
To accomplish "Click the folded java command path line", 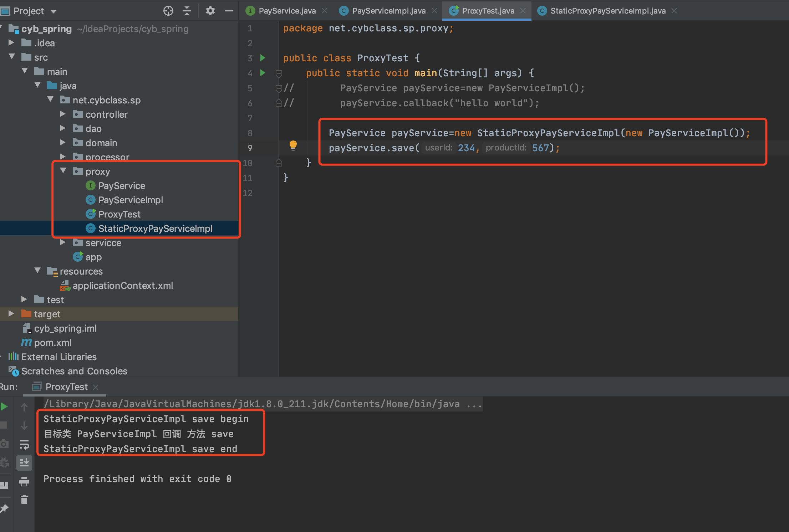I will 263,404.
